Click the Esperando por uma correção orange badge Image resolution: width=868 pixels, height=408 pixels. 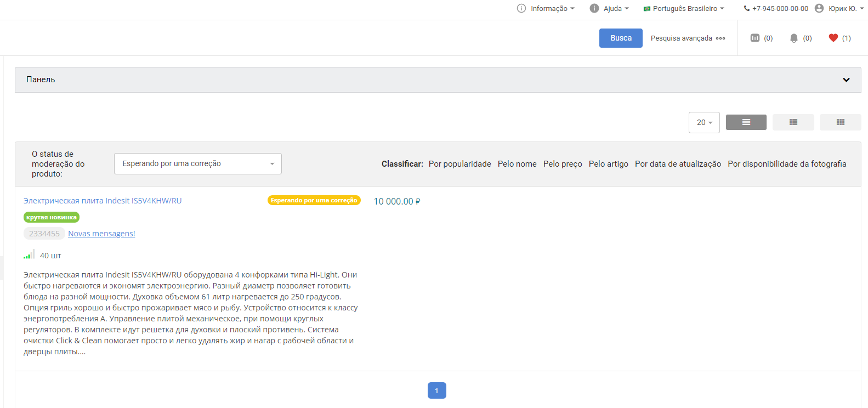[314, 200]
